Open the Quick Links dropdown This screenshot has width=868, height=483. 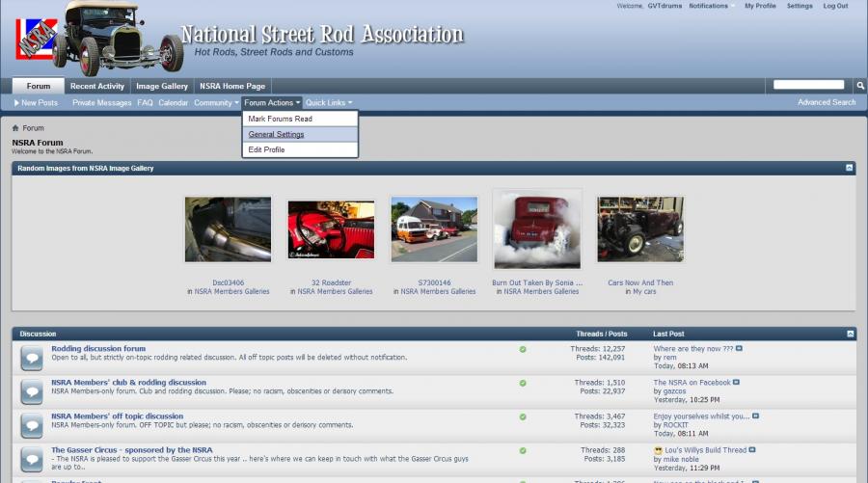(x=329, y=102)
